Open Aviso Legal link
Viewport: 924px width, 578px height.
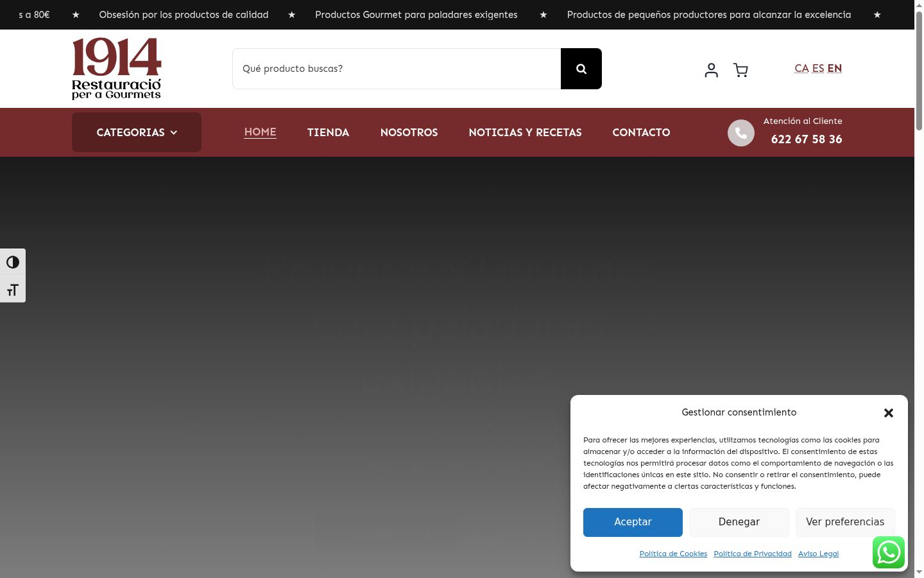coord(818,554)
